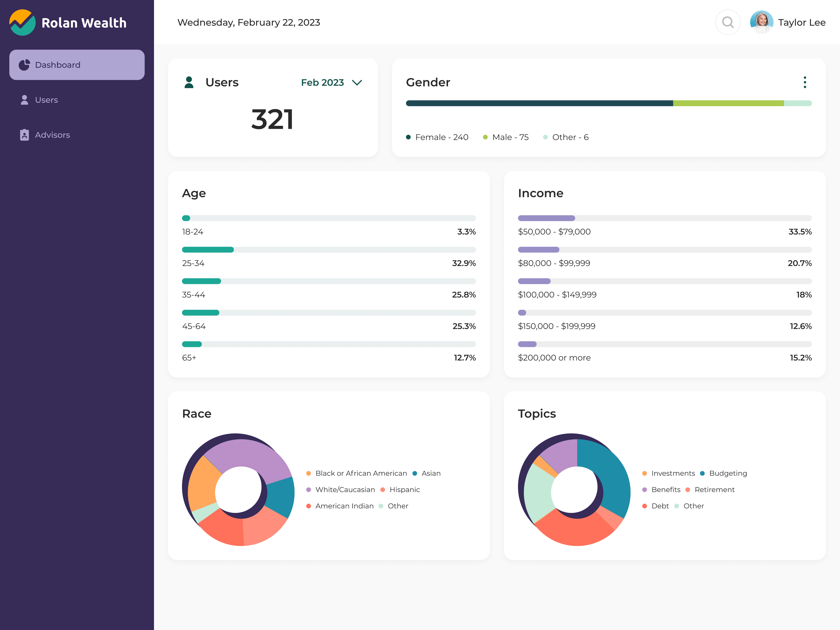Viewport: 840px width, 630px height.
Task: Click the Retirement legend entry
Action: (710, 490)
